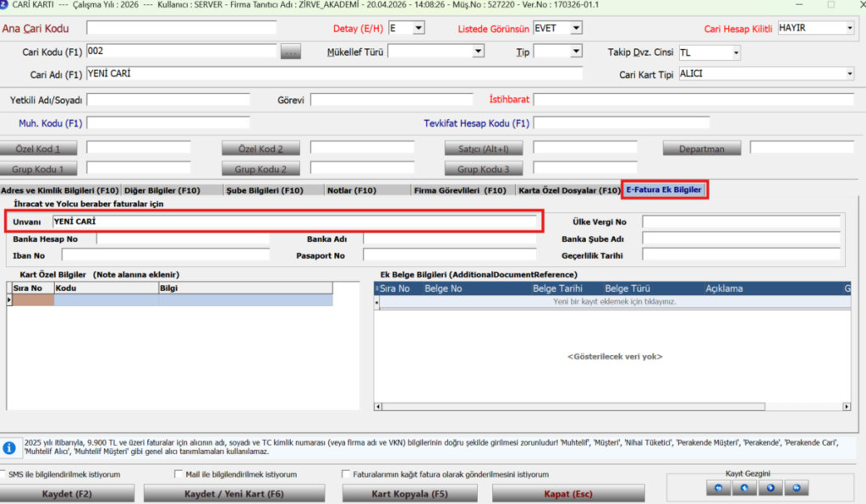866x504 pixels.
Task: Click scroll right arrow of Ek Belge grid
Action: click(846, 407)
